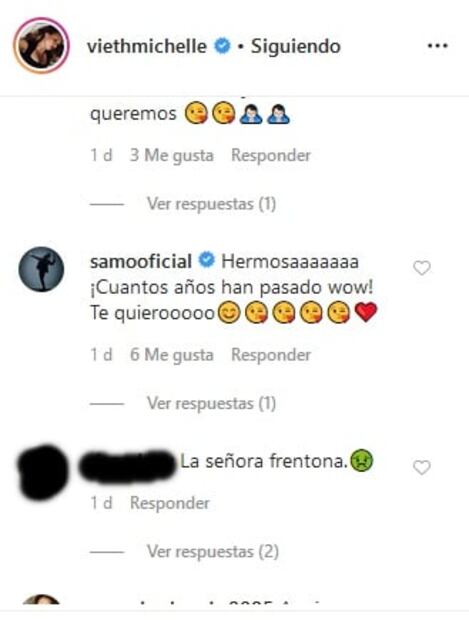The image size is (469, 620).
Task: Toggle the Siguiendo following status
Action: click(296, 46)
